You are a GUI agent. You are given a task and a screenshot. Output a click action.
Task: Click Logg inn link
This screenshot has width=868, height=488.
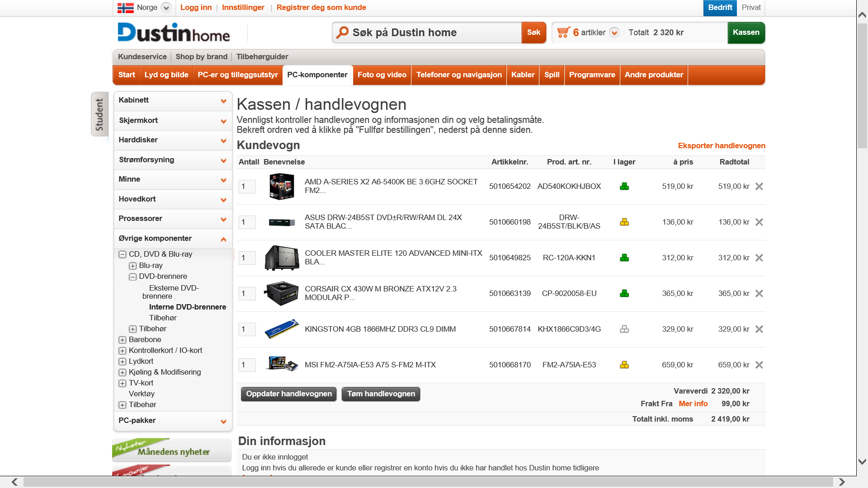(196, 8)
